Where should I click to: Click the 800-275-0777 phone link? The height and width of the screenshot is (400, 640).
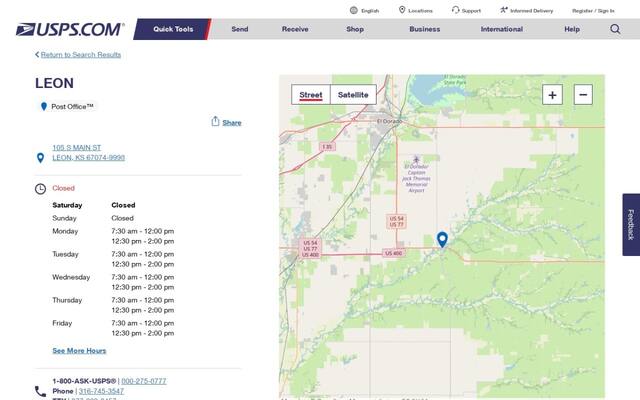pos(144,381)
